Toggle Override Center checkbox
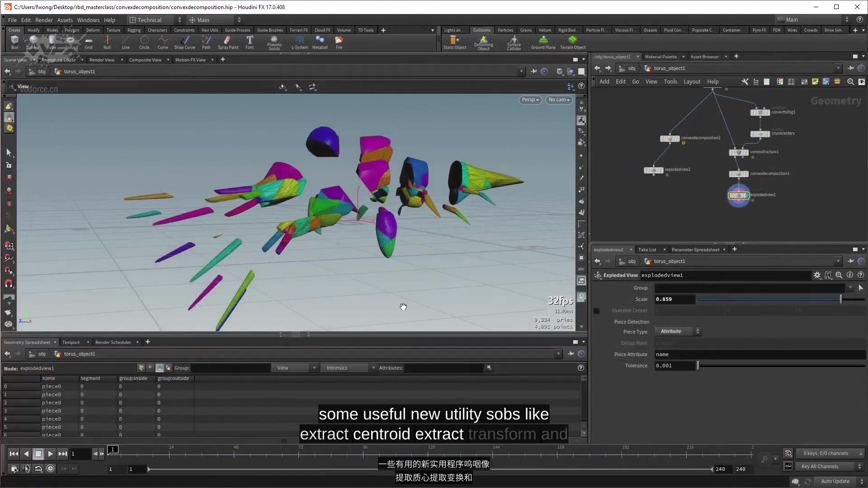The image size is (868, 488). (x=597, y=310)
